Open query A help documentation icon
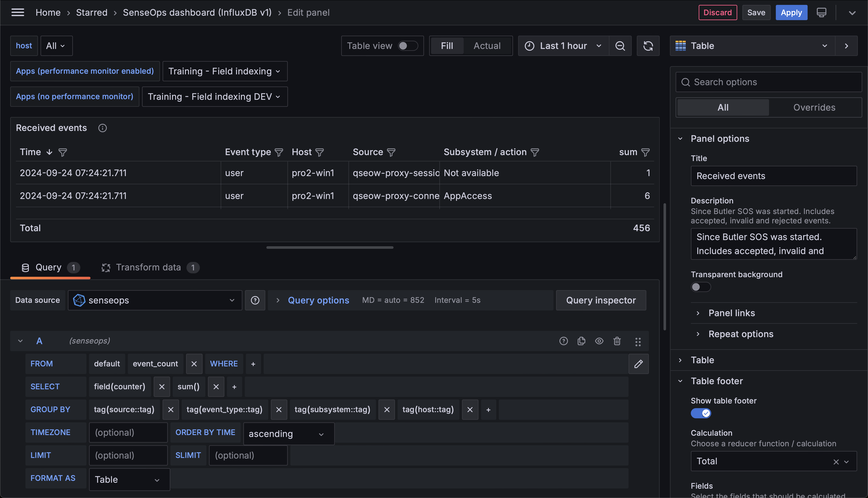 click(x=563, y=341)
